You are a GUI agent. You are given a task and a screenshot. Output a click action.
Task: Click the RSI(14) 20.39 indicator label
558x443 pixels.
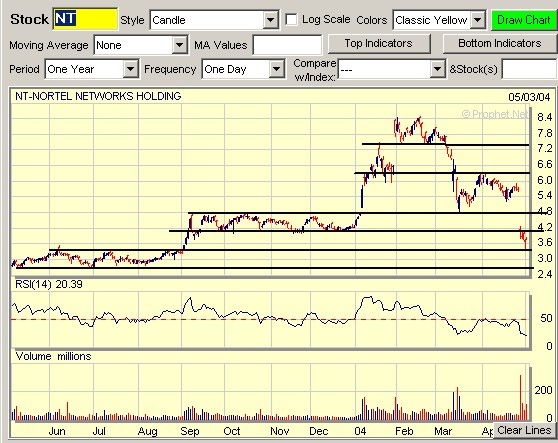(49, 284)
